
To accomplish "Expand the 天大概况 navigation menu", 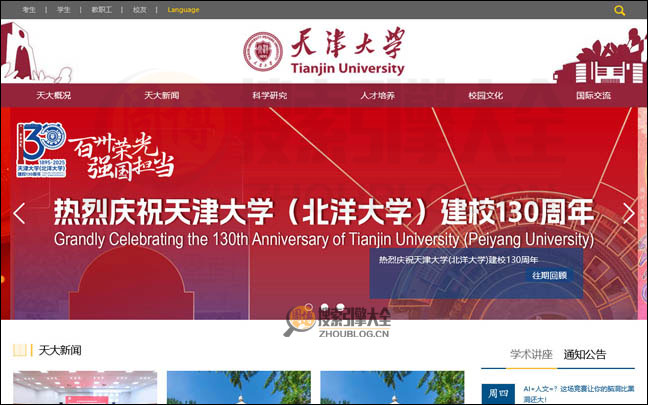I will [54, 96].
